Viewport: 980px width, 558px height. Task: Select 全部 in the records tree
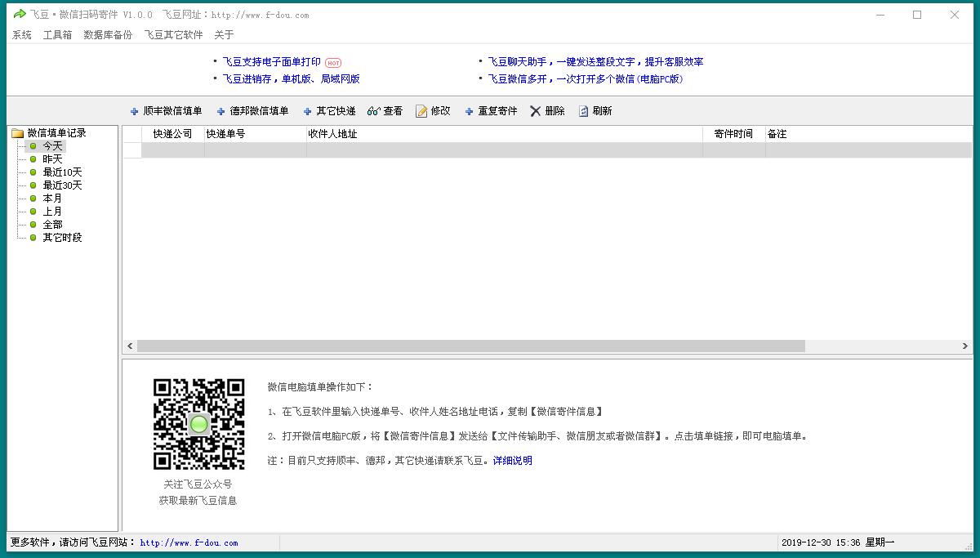coord(52,225)
